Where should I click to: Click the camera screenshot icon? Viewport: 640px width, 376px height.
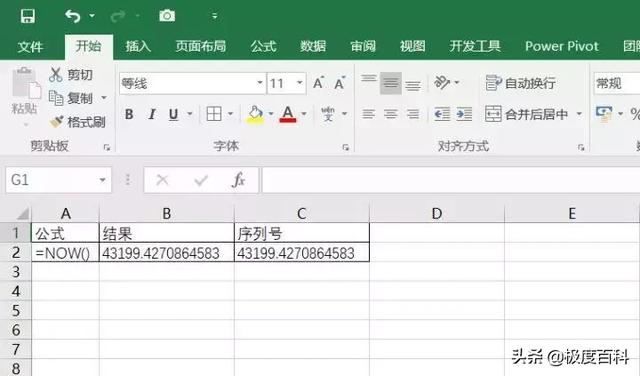167,16
